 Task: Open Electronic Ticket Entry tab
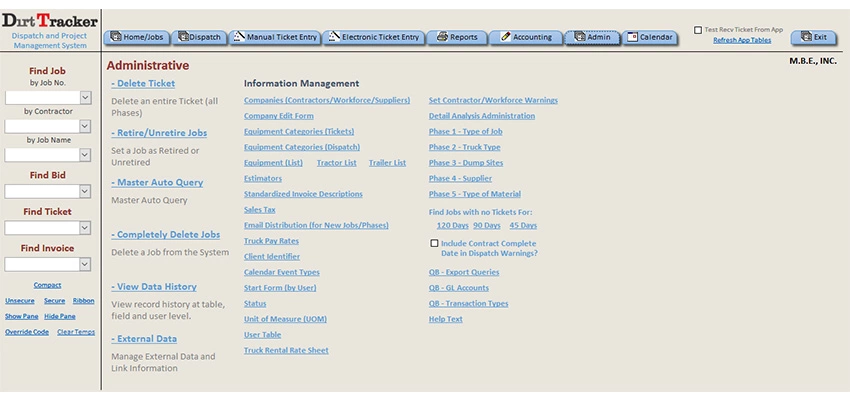click(x=373, y=37)
